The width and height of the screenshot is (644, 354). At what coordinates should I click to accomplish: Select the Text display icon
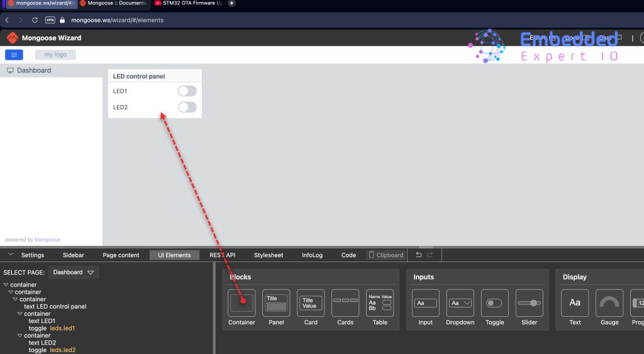point(575,303)
